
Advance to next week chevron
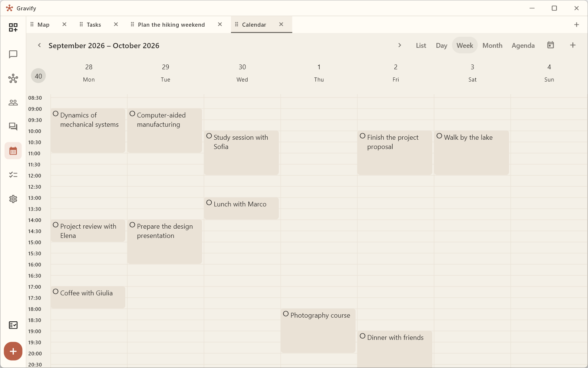[x=399, y=45]
